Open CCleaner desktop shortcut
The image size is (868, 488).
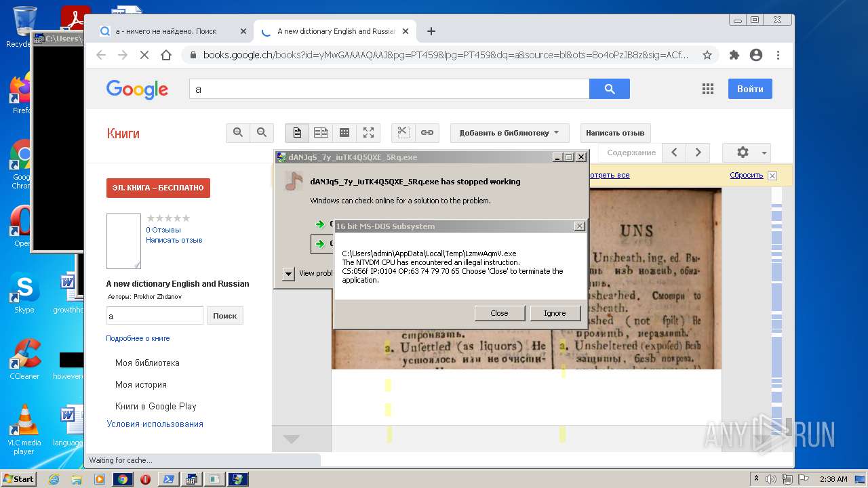[24, 359]
